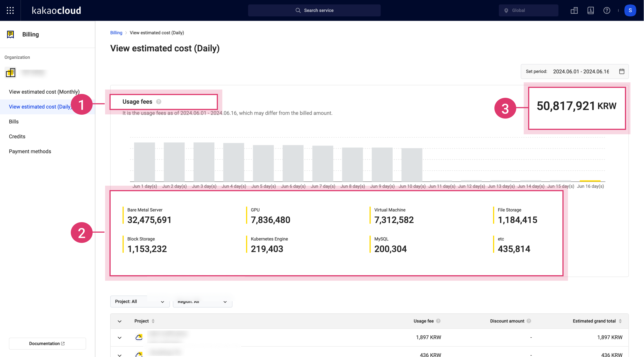Image resolution: width=644 pixels, height=357 pixels.
Task: Expand the 1,897 KRW project row
Action: 119,337
